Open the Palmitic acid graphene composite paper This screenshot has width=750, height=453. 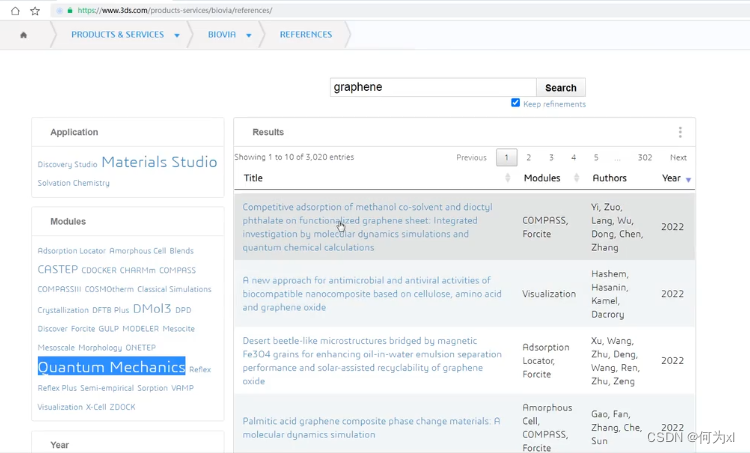371,428
